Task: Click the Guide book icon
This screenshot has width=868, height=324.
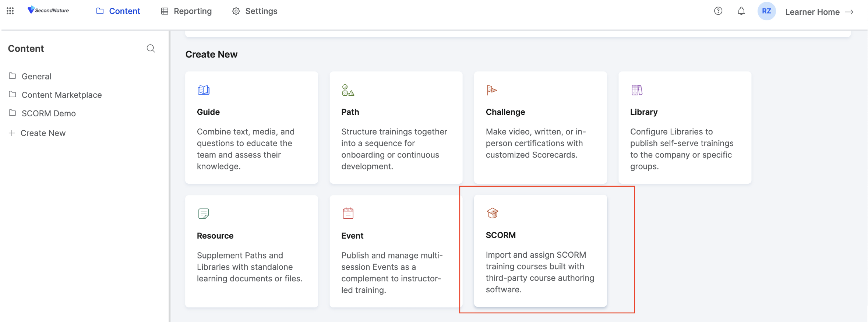Action: [x=204, y=90]
